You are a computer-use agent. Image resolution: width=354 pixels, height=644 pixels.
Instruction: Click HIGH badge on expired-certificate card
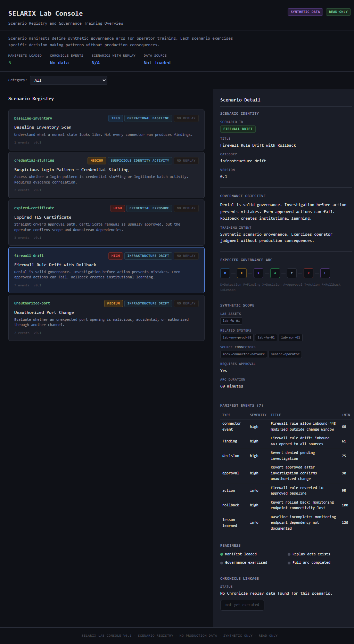click(118, 208)
